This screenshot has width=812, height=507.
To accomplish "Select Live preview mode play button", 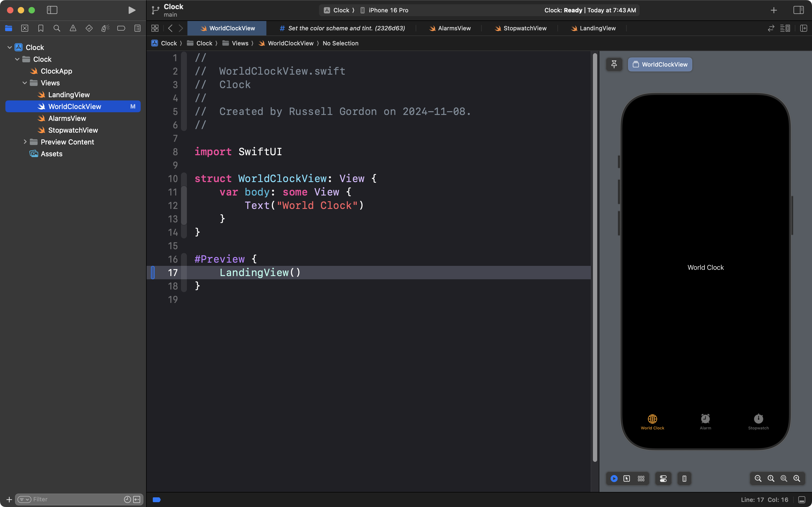I will 614,479.
